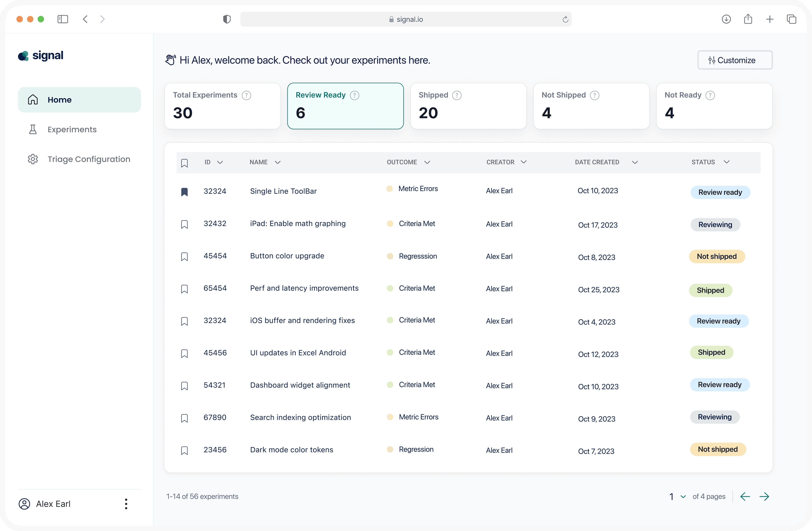This screenshot has height=531, width=812.
Task: Expand the DATE CREATED column chevron
Action: 635,162
